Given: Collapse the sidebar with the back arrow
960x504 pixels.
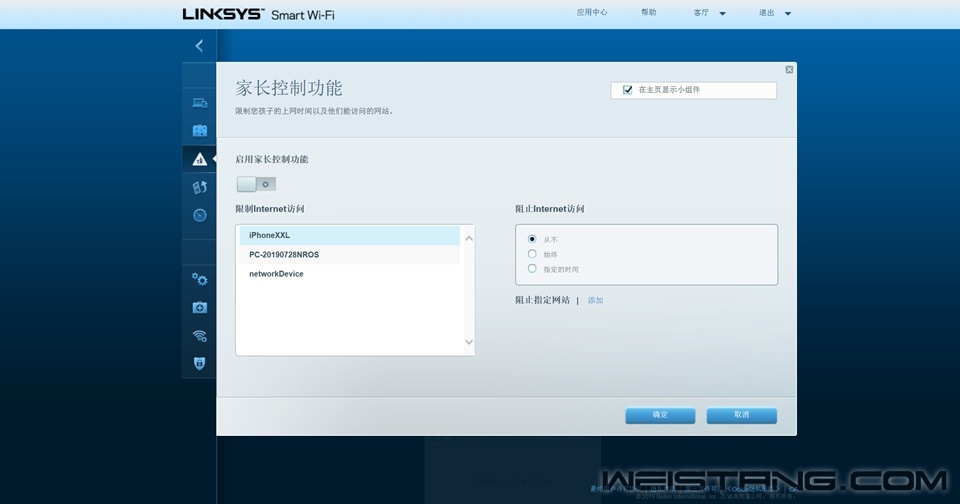Looking at the screenshot, I should pyautogui.click(x=199, y=46).
